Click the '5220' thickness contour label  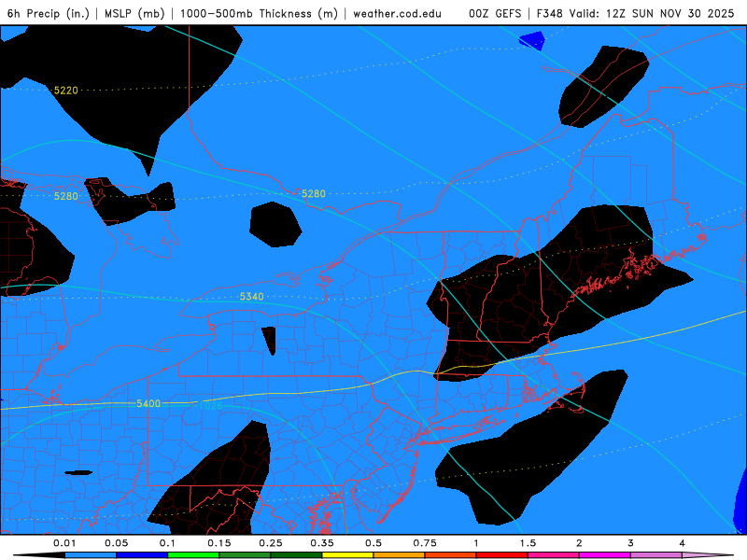tap(65, 91)
